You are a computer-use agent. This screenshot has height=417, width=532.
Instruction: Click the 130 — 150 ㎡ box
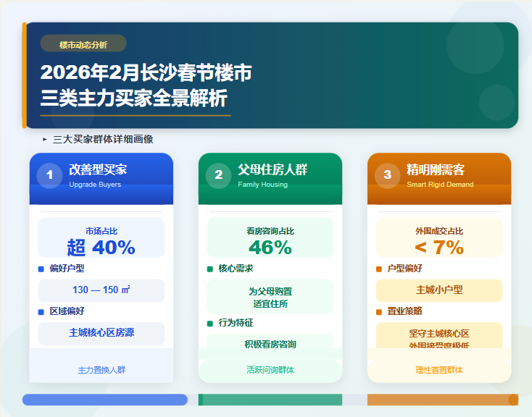pyautogui.click(x=101, y=290)
